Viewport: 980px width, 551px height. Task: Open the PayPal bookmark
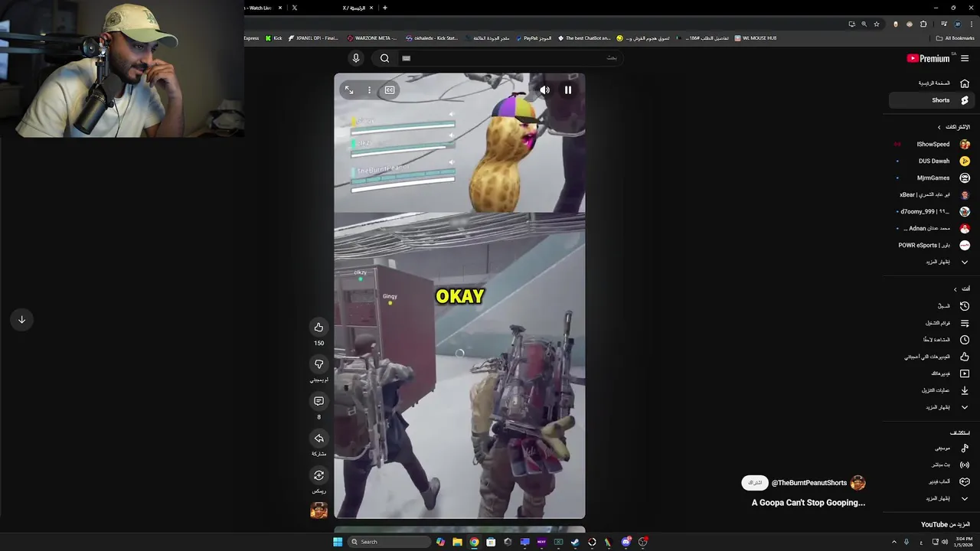point(534,37)
